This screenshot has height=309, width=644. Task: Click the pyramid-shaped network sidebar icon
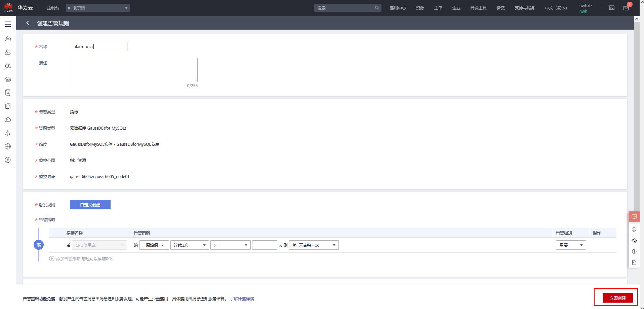click(x=8, y=133)
